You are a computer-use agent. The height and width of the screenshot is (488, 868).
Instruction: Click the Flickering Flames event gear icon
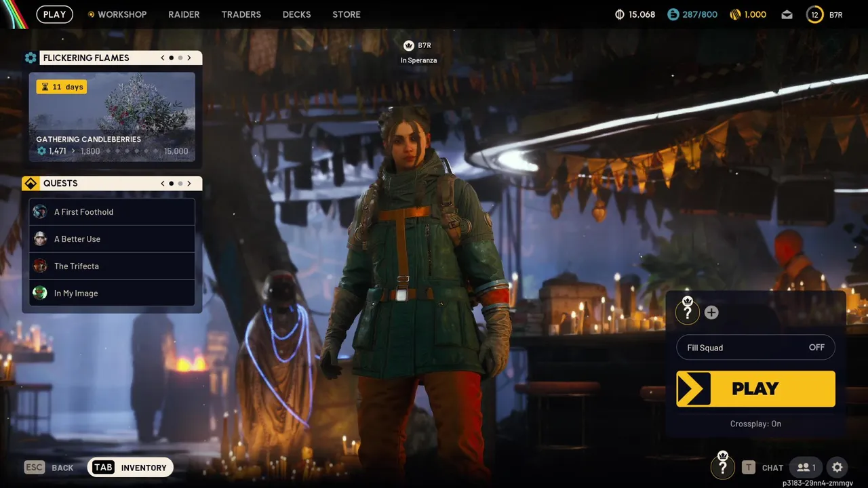[31, 58]
